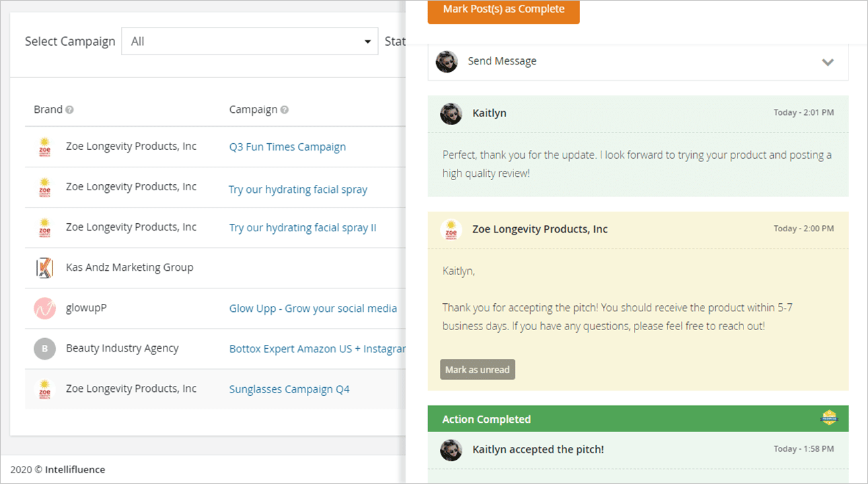This screenshot has width=868, height=484.
Task: Click the Campaign column help icon
Action: pos(285,110)
